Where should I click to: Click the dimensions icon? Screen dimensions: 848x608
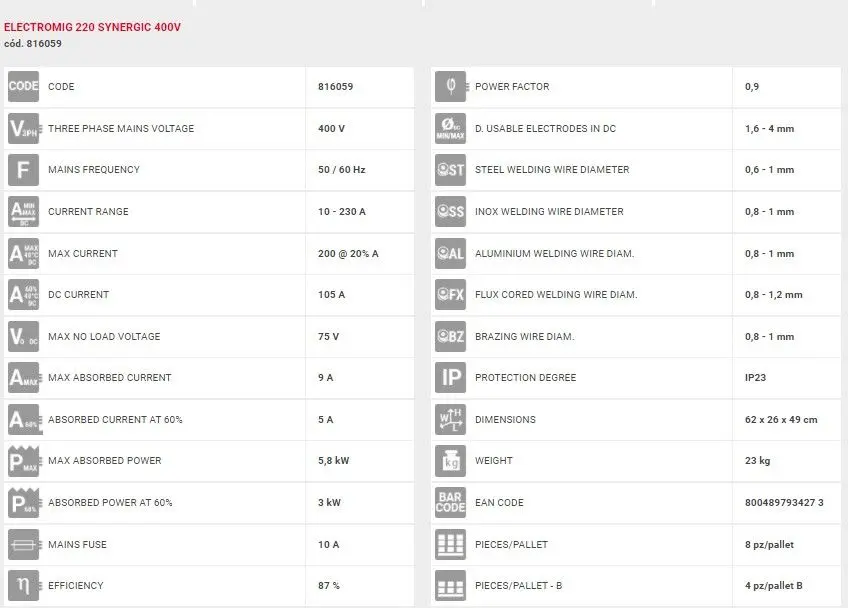point(450,420)
